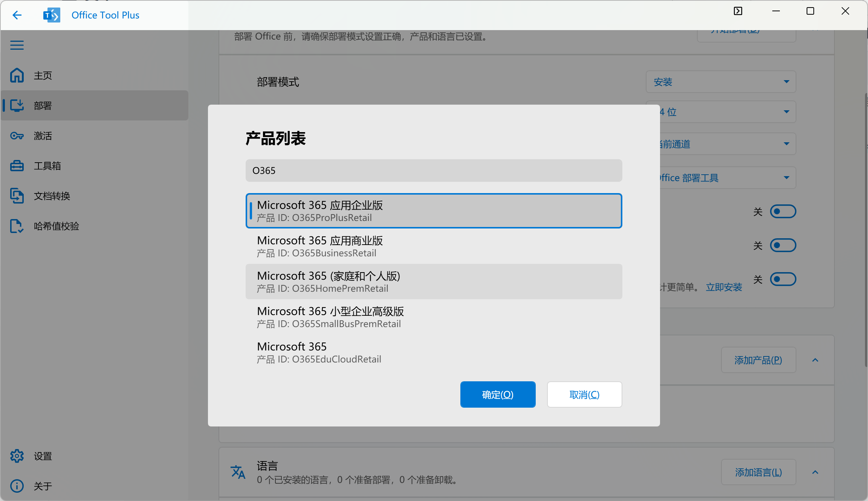Open 文档转换 from the sidebar
The image size is (868, 501).
(95, 196)
